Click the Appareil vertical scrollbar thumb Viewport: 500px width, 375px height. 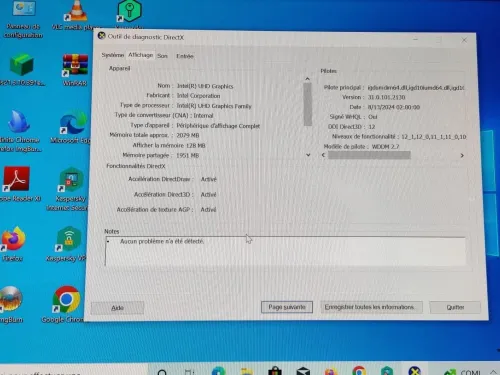coord(308,104)
